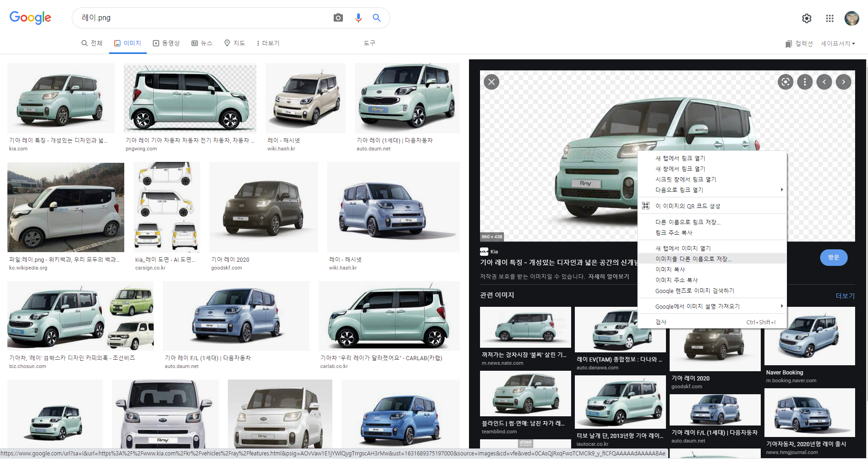Click the blue 방문 button
868x460 pixels.
(x=833, y=257)
